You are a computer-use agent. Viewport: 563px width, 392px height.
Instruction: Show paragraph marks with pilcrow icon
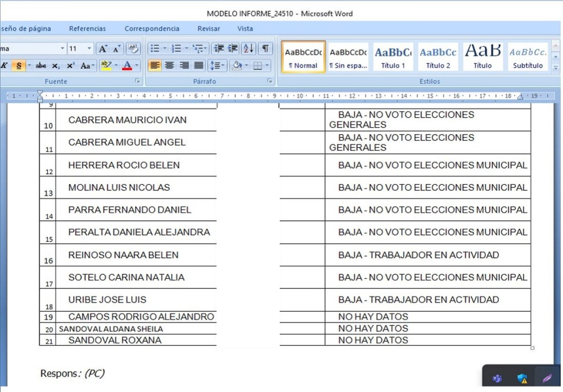point(265,49)
